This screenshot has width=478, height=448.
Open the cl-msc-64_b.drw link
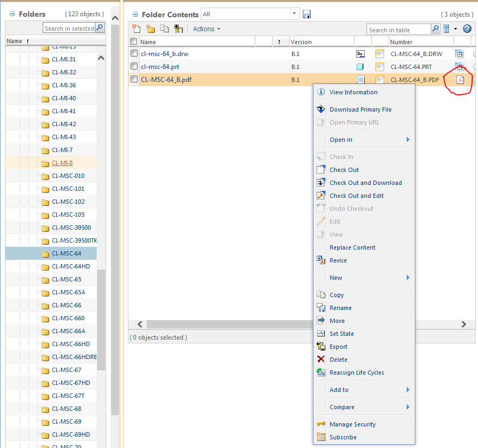click(165, 54)
